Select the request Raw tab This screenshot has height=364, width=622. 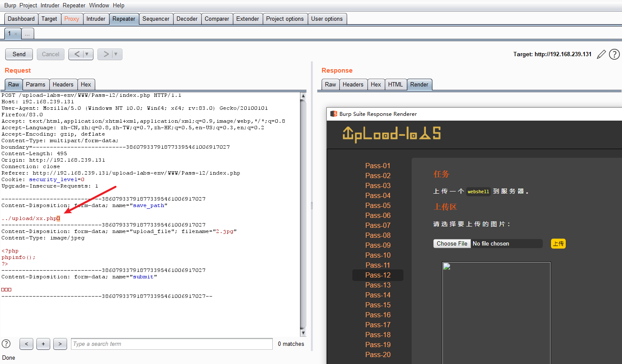pyautogui.click(x=13, y=84)
